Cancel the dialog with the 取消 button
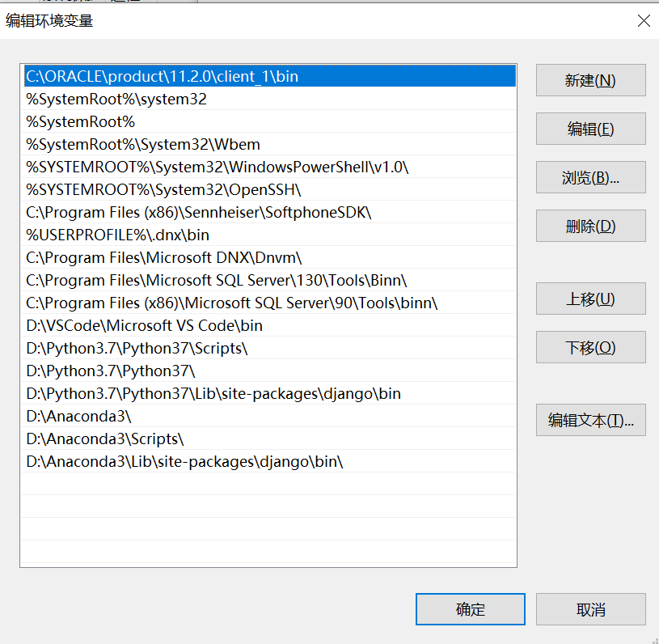This screenshot has width=659, height=644. click(590, 609)
